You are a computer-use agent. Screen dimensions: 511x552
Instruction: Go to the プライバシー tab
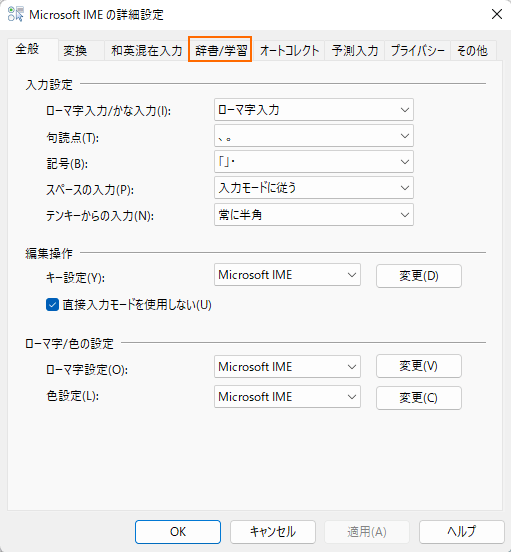coord(417,51)
